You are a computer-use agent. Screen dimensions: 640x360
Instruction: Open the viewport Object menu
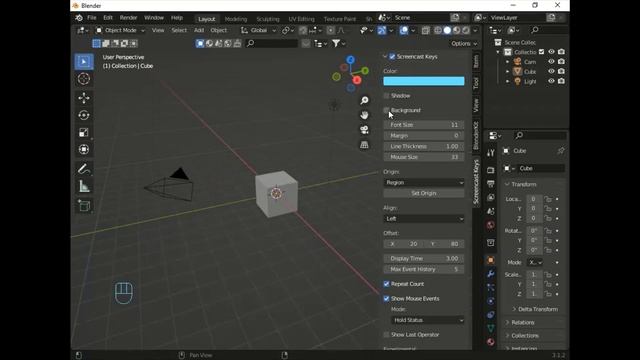(x=218, y=30)
